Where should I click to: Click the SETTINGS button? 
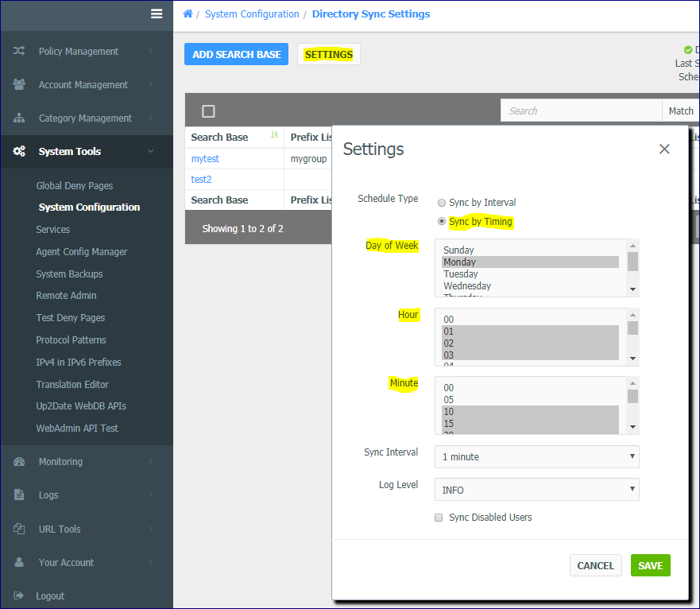[x=329, y=54]
